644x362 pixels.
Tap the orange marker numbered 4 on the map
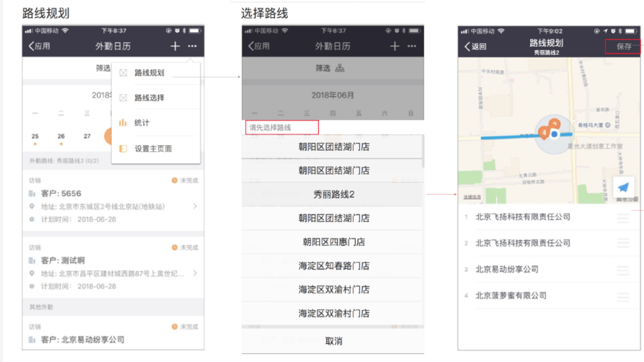tap(544, 133)
